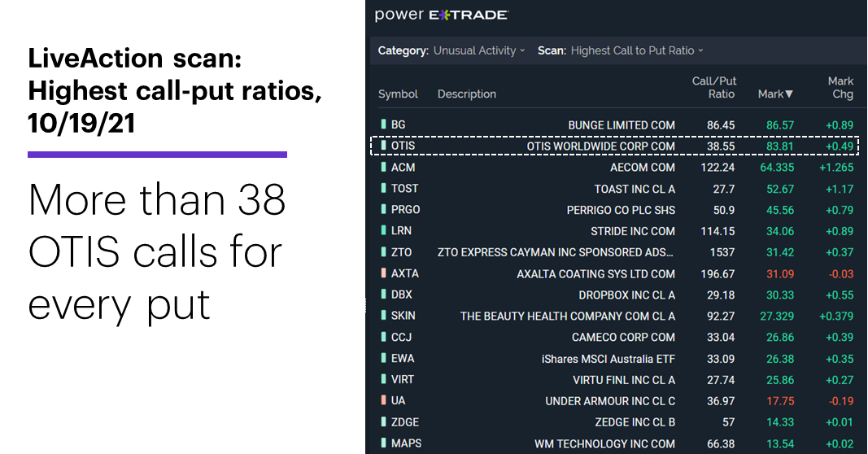The image size is (868, 454).
Task: Select the SKIN symbol
Action: 403,315
